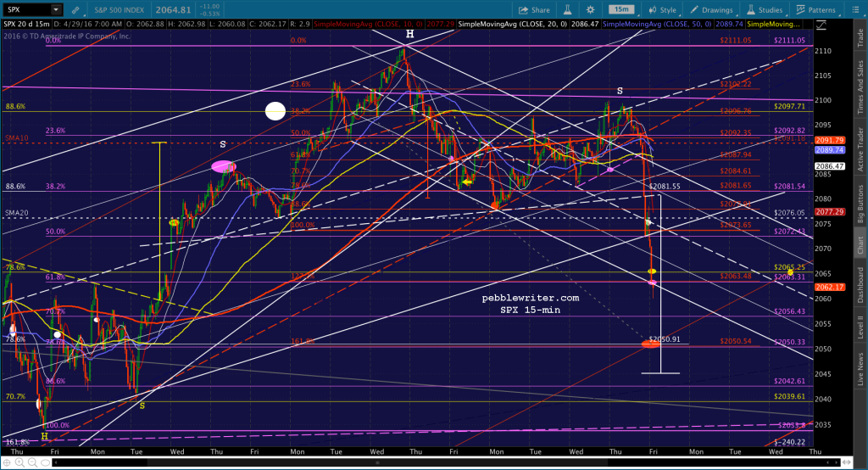The width and height of the screenshot is (868, 470).
Task: Click the yellow arrow marker on the chart
Action: pyautogui.click(x=467, y=182)
